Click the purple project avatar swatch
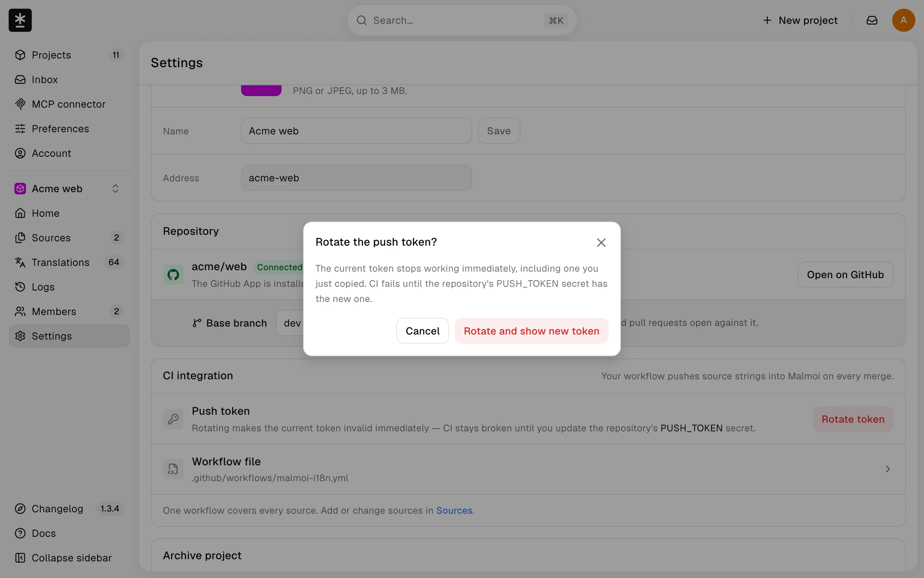Viewport: 924px width, 578px height. click(261, 90)
